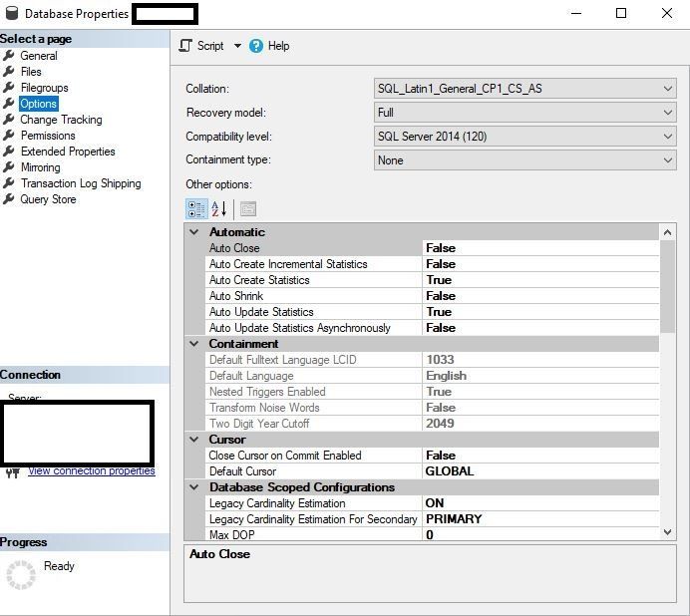Open the Compatibility level dropdown
The image size is (690, 616).
525,137
